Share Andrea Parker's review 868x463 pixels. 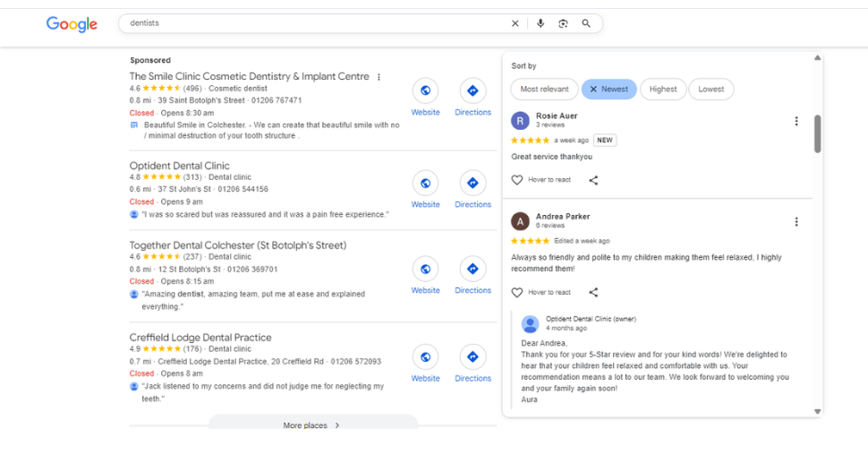coord(593,293)
